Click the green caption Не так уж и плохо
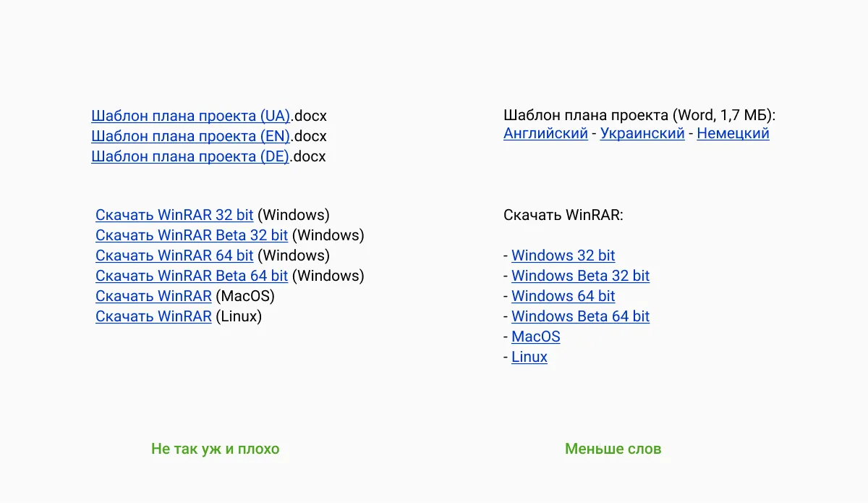 pyautogui.click(x=215, y=449)
